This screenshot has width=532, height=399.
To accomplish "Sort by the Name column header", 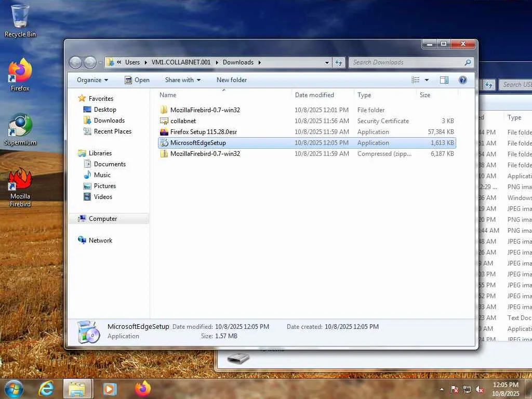I will pos(224,95).
